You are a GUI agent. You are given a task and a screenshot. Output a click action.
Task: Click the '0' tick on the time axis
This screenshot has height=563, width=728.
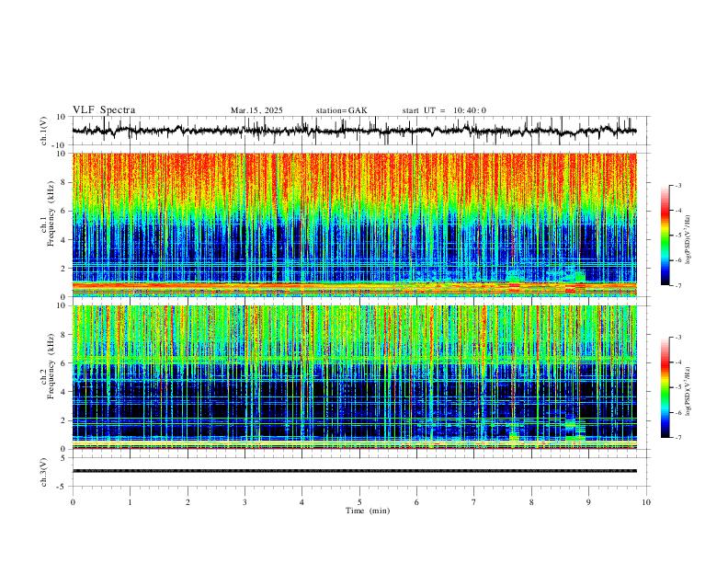coord(73,502)
